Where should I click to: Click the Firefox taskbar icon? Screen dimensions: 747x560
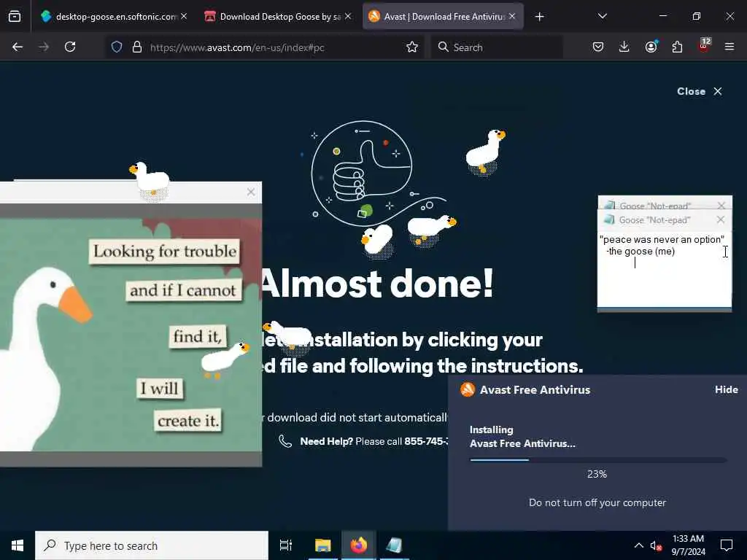click(359, 545)
